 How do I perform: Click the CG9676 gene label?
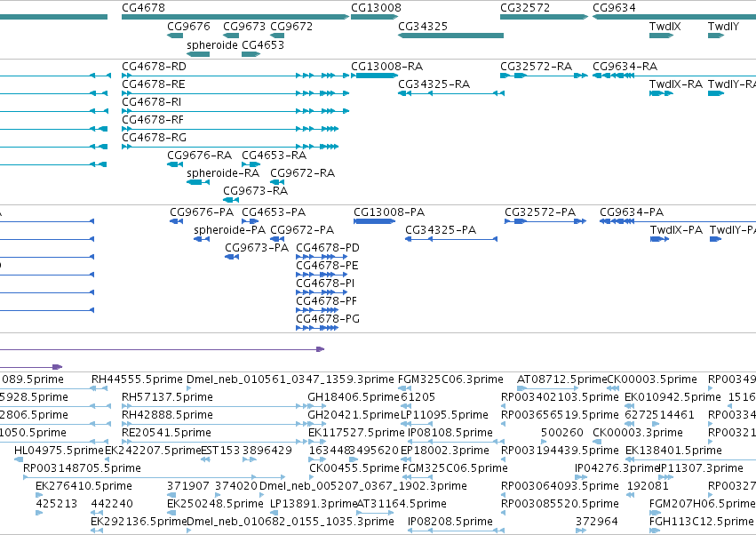click(x=188, y=27)
